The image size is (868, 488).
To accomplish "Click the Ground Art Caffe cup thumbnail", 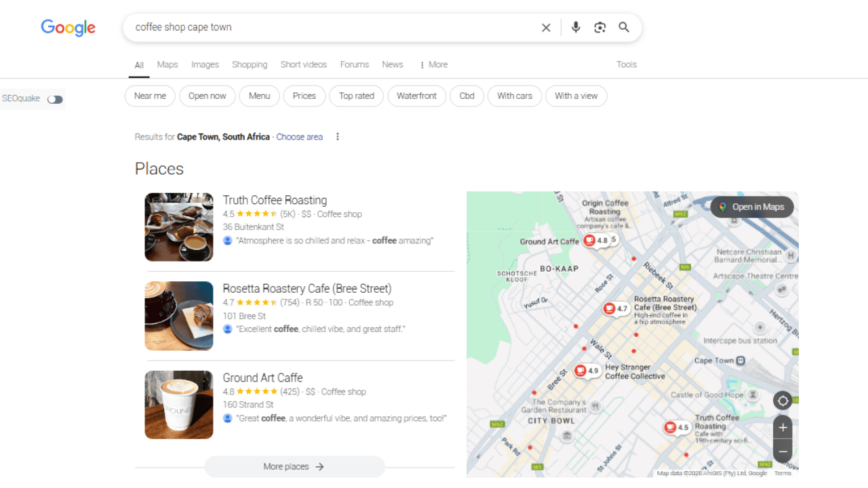I will (179, 405).
